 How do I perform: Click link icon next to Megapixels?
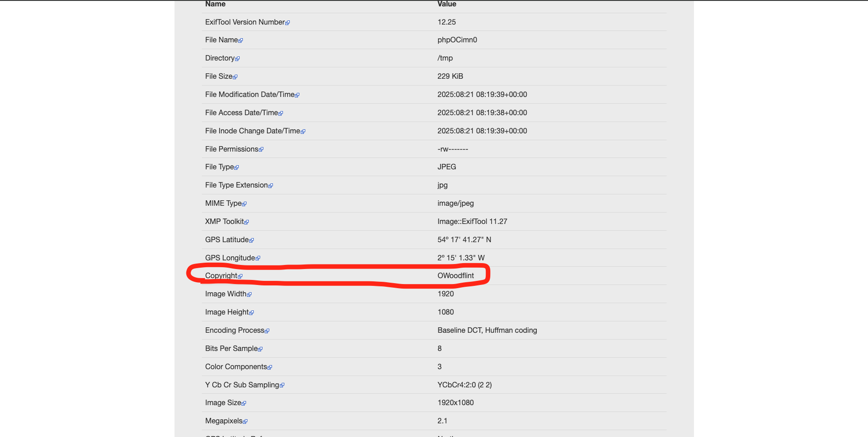(245, 422)
